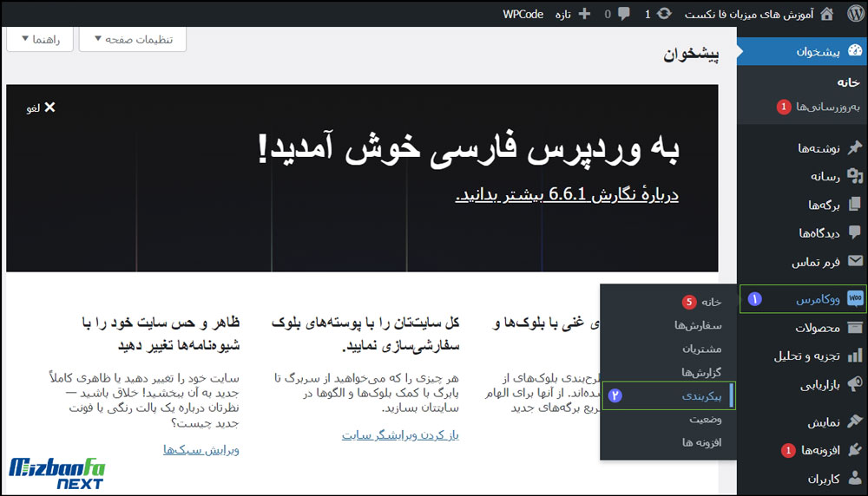Viewport: 868px width, 496px height.
Task: Open the دربارهٔ نگارش 6.6.1 بیشتر بدانید link
Action: (x=567, y=194)
